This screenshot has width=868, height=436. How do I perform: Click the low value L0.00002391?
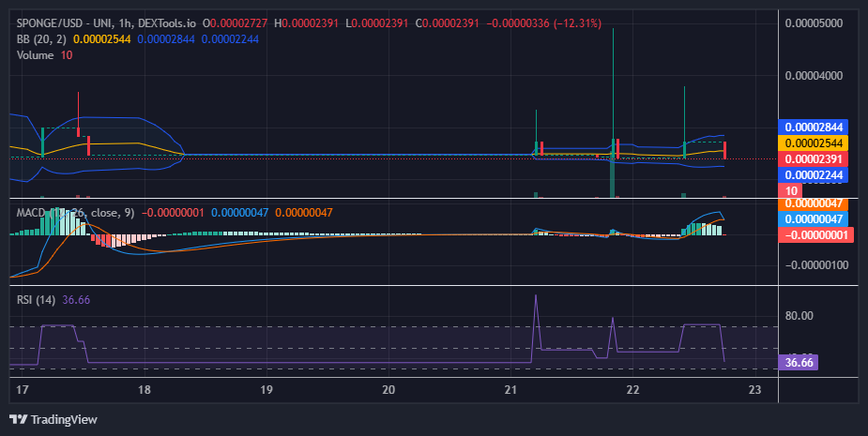[376, 23]
